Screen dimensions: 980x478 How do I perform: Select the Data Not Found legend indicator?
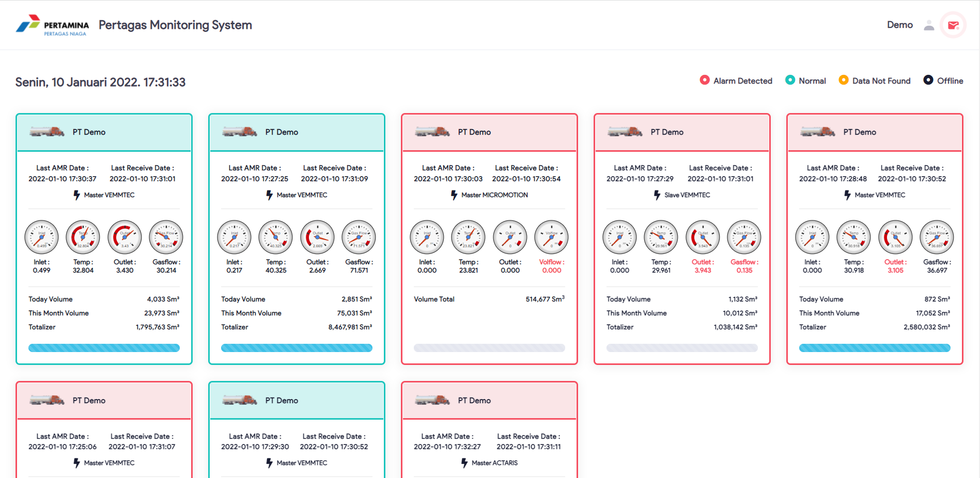tap(844, 80)
